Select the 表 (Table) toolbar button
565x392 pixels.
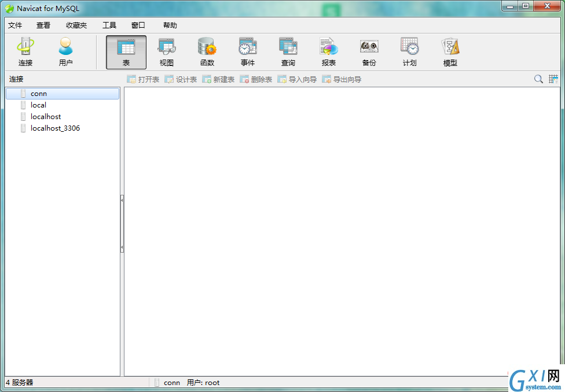(126, 52)
